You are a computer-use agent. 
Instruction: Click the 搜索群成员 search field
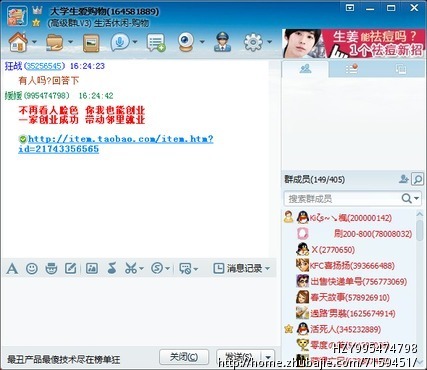[x=342, y=199]
